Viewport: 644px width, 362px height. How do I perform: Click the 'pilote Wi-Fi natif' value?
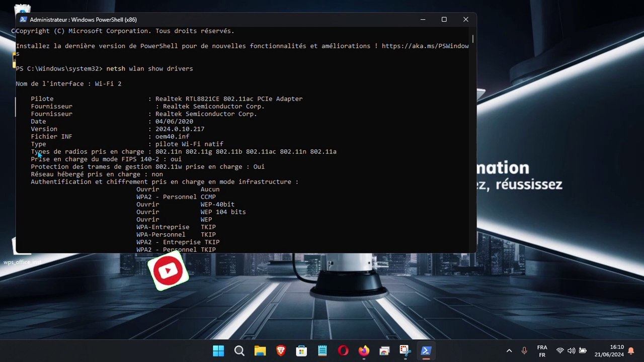(x=189, y=144)
